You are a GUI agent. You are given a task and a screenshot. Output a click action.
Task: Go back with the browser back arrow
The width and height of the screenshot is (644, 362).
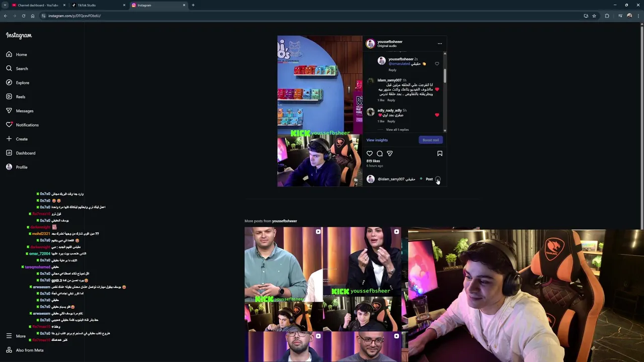click(x=5, y=16)
